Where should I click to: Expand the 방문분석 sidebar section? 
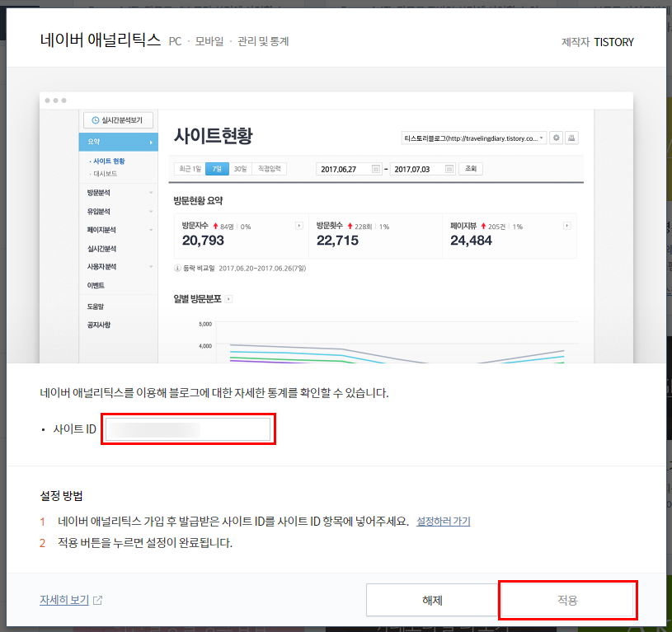pos(120,193)
